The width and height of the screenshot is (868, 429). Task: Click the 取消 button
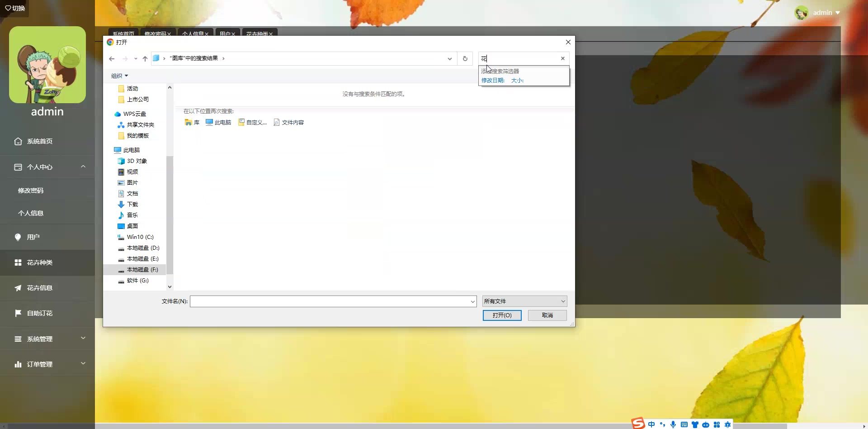pos(547,315)
